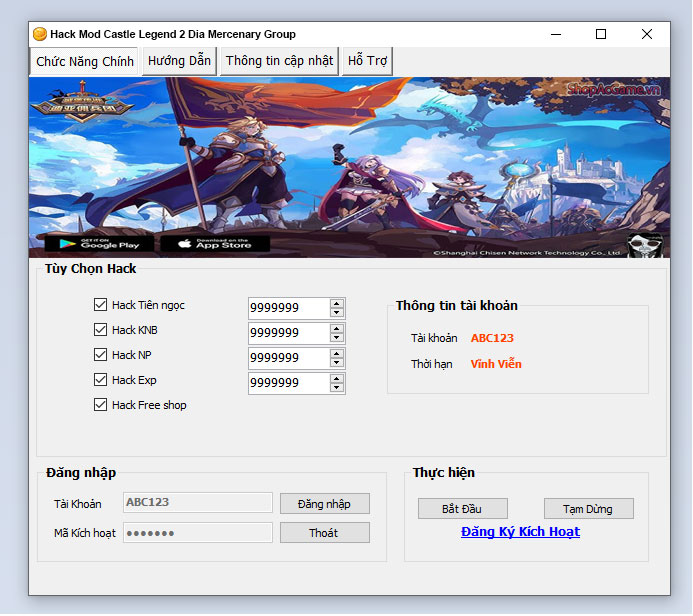
Task: Click the game logo emblem in banner
Action: click(x=82, y=103)
